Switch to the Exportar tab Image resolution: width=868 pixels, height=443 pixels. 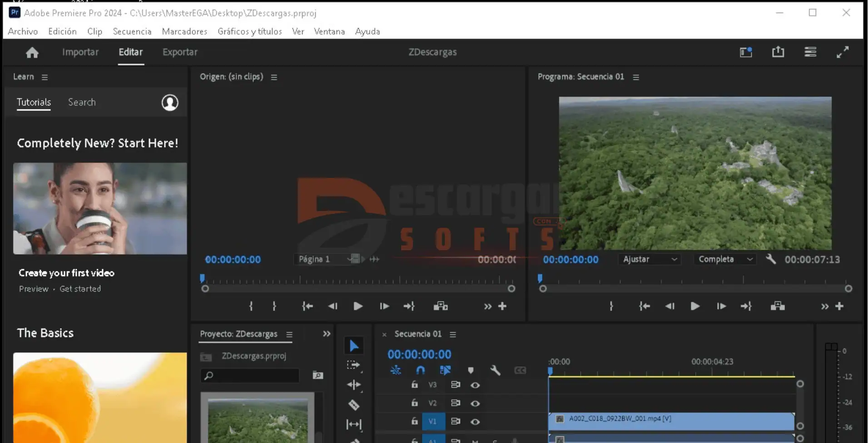click(180, 52)
